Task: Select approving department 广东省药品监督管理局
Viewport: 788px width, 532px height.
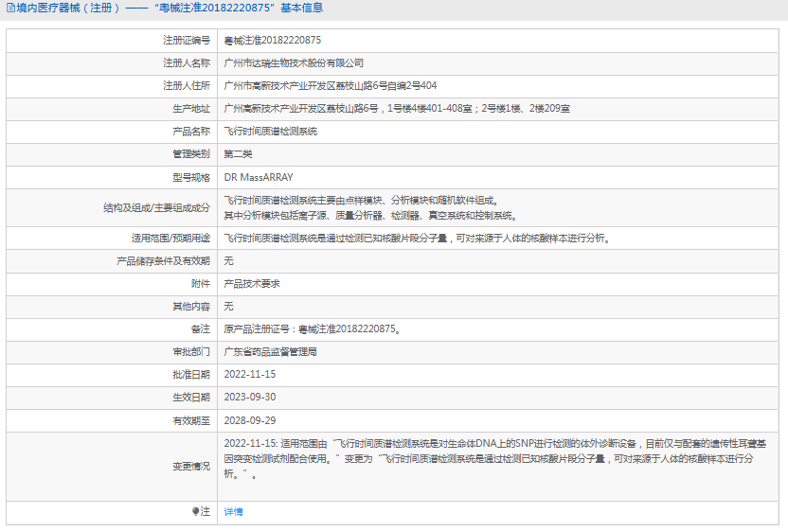Action: pyautogui.click(x=271, y=352)
